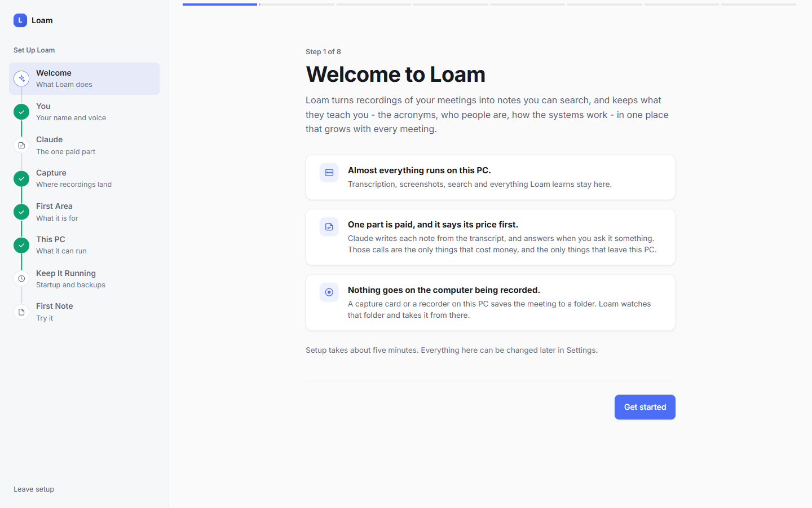Click the server icon in the 'runs on this PC' card
The image size is (812, 508).
(x=329, y=173)
